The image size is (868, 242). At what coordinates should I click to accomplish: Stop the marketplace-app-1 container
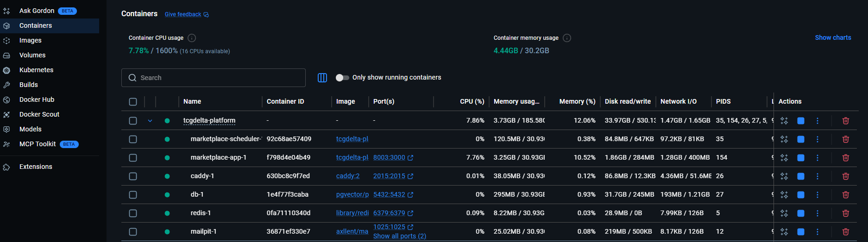point(800,158)
